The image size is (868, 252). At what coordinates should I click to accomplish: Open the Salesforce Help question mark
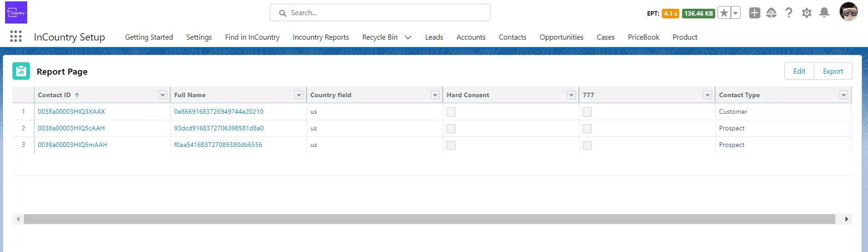(x=789, y=13)
